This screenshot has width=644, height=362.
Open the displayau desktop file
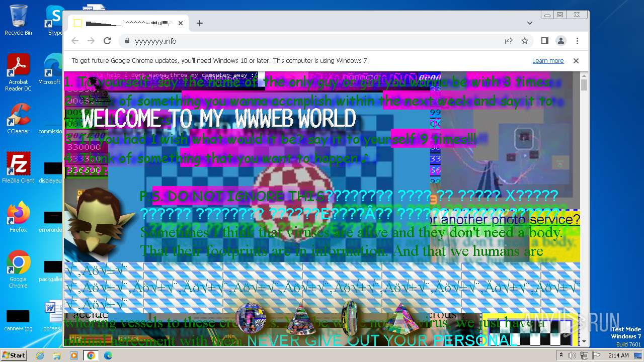click(51, 172)
